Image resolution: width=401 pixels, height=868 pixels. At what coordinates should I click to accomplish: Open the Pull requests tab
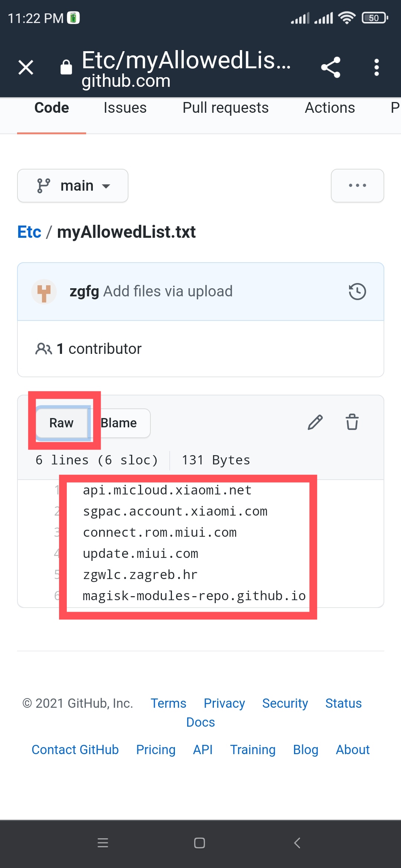point(225,108)
